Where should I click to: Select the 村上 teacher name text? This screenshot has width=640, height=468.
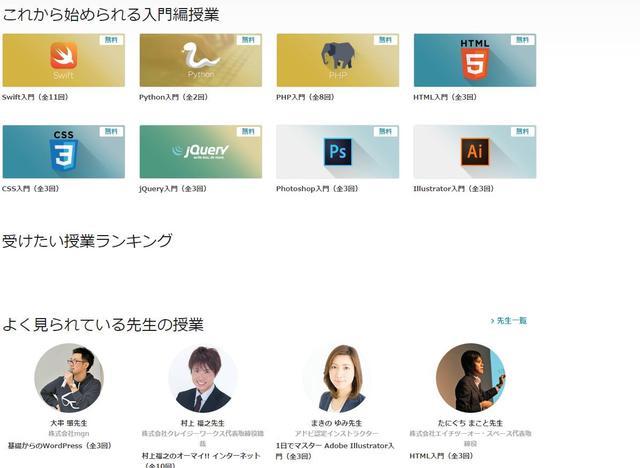(203, 423)
